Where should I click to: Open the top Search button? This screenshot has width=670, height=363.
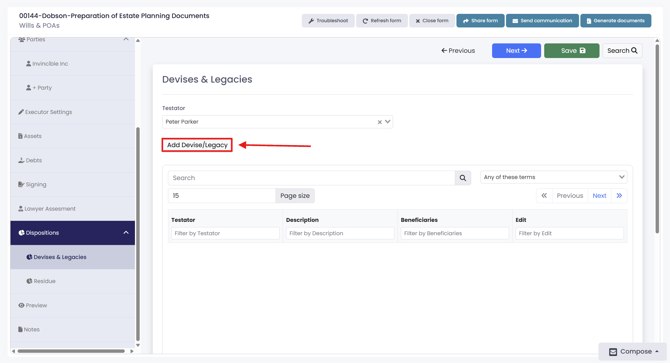click(622, 50)
